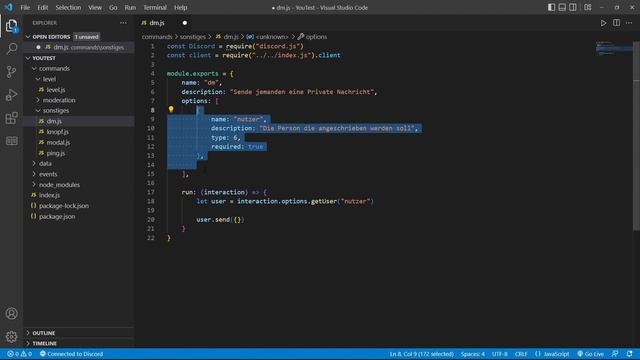Image resolution: width=640 pixels, height=360 pixels.
Task: Open the Source Control view
Action: tap(11, 72)
